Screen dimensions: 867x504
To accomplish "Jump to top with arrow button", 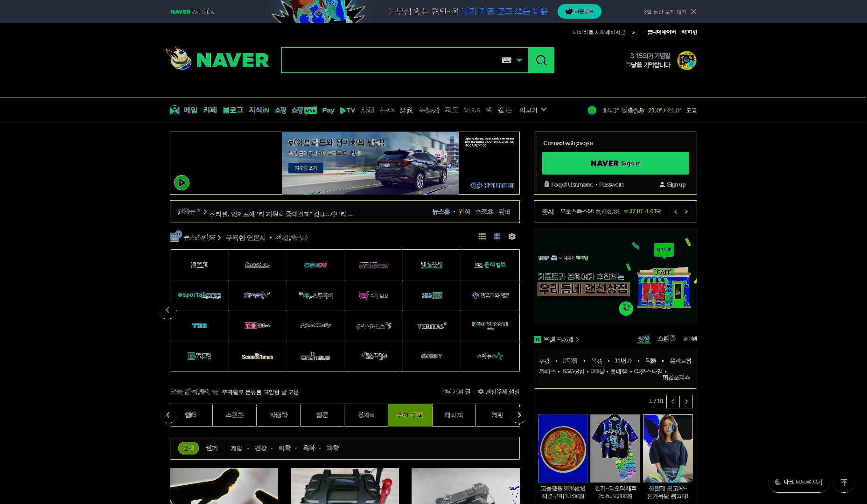I will (x=844, y=482).
